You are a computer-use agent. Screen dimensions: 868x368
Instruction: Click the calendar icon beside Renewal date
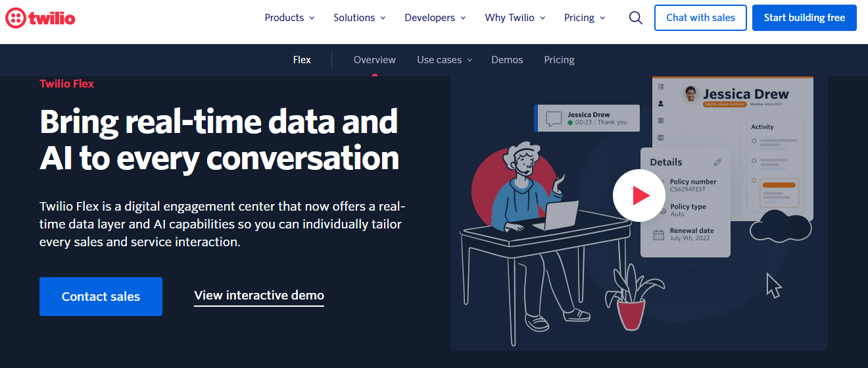click(658, 234)
